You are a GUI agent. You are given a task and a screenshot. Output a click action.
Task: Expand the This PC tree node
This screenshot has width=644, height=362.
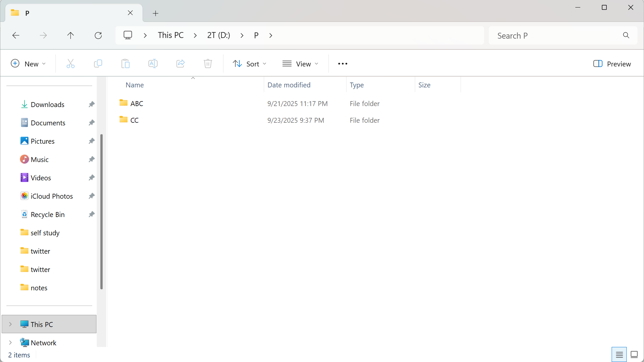coord(10,324)
